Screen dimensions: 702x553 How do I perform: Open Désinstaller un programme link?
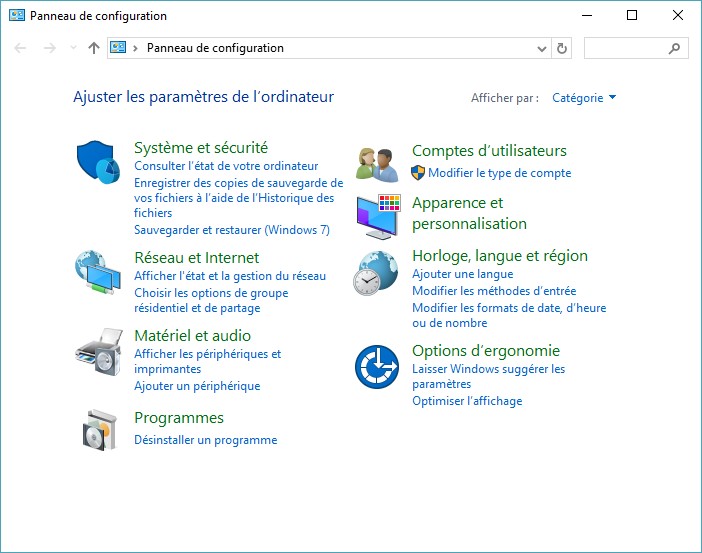pyautogui.click(x=205, y=440)
